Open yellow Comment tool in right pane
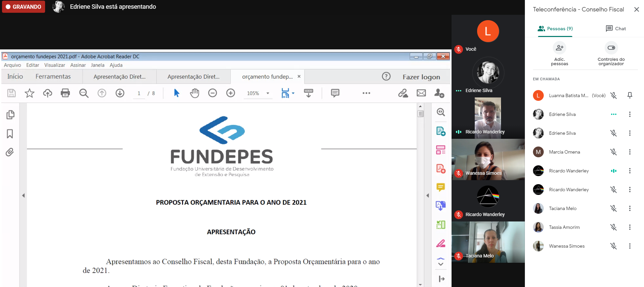This screenshot has height=287, width=644. (x=441, y=187)
